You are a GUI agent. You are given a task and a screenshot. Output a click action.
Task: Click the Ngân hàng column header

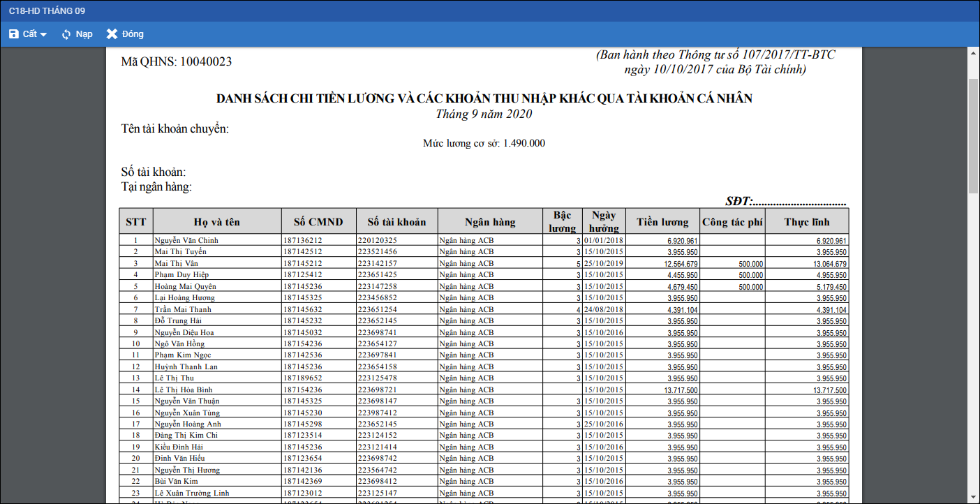point(490,222)
